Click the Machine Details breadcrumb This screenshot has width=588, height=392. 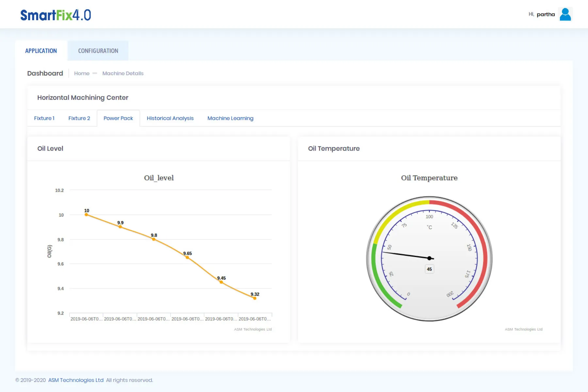click(x=123, y=73)
